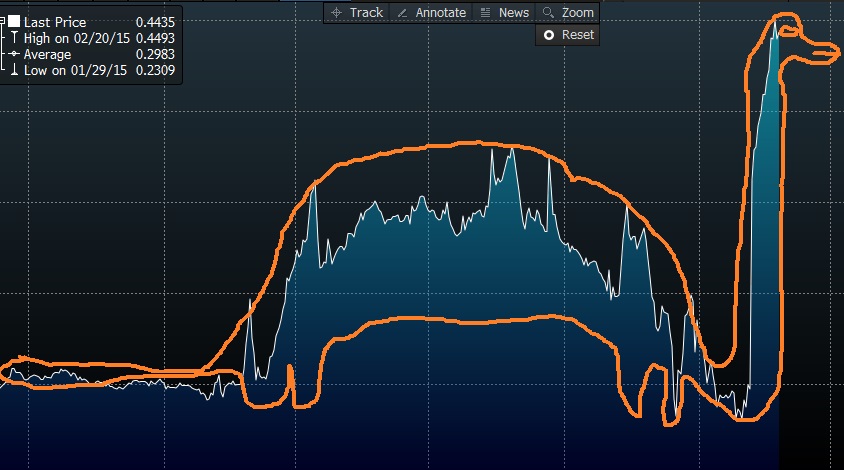
Task: Click the Low marker icon in legend
Action: pyautogui.click(x=15, y=70)
